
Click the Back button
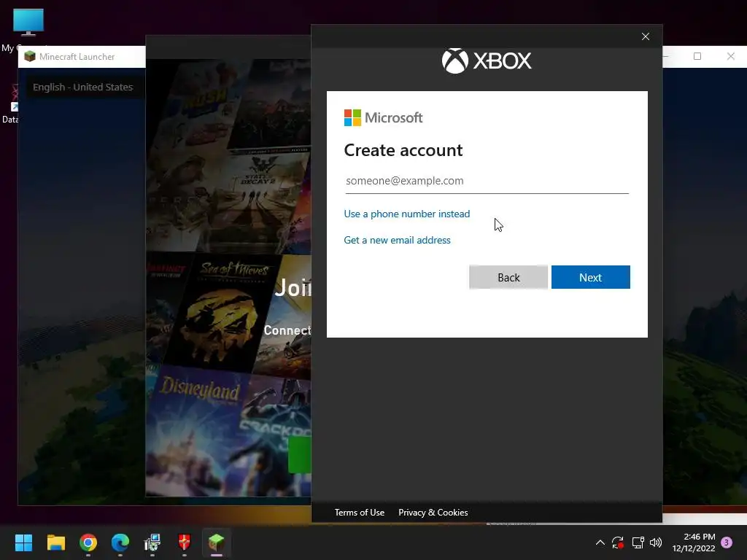click(508, 277)
